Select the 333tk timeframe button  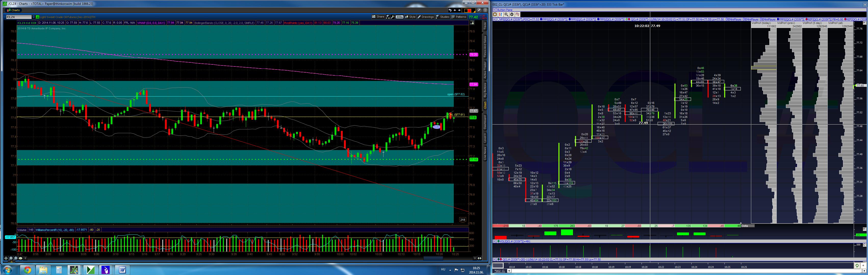click(400, 17)
